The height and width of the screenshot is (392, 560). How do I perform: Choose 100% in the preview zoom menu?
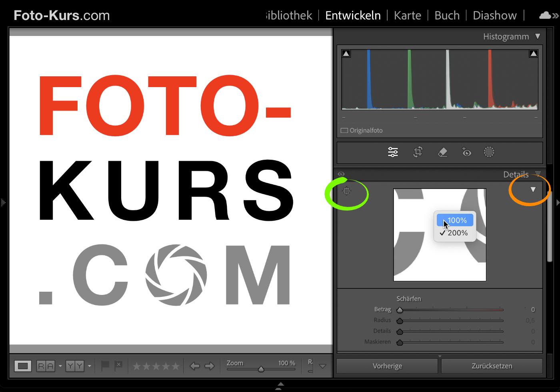point(455,220)
